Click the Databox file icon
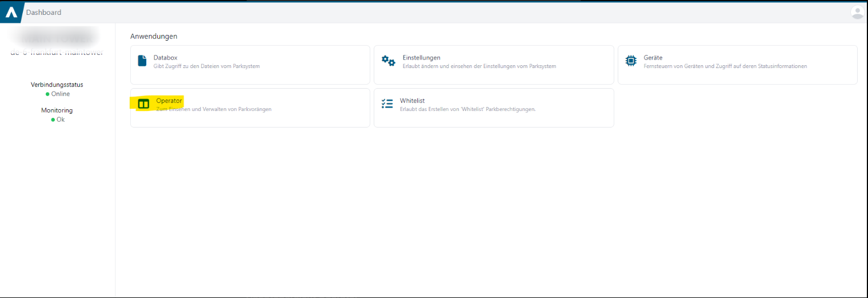This screenshot has height=298, width=868. click(142, 61)
